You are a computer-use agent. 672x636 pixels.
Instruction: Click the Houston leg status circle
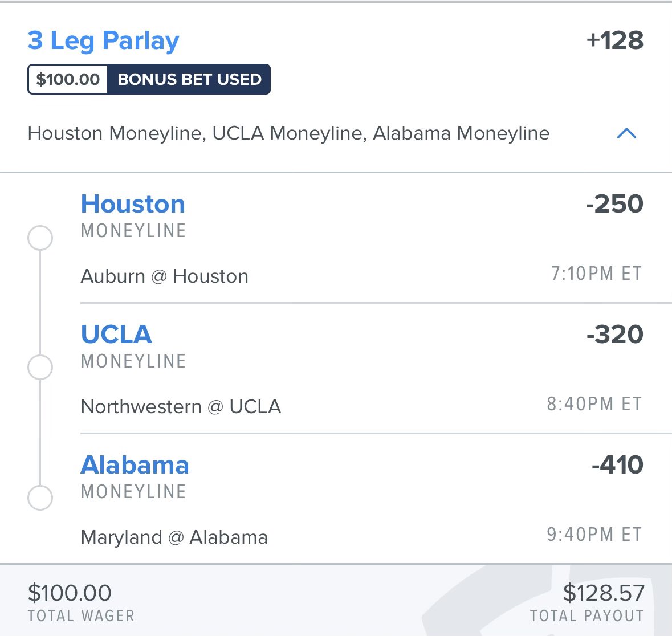(x=40, y=238)
